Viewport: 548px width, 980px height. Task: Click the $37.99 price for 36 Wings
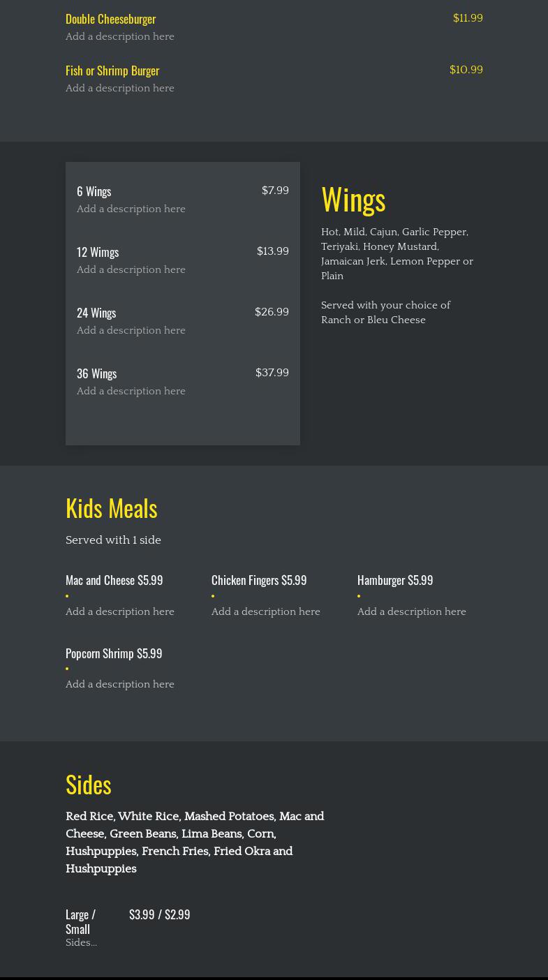(x=272, y=373)
